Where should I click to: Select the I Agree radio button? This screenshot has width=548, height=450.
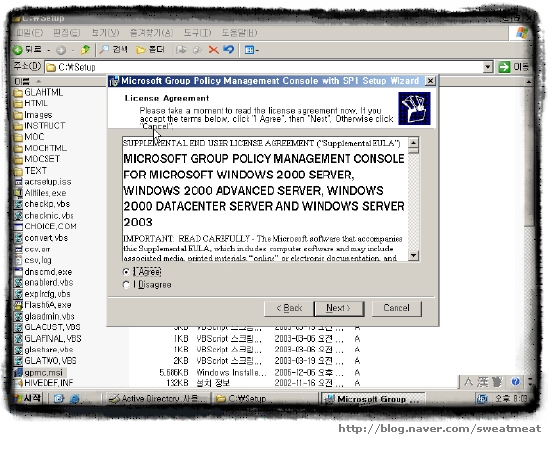tap(126, 272)
